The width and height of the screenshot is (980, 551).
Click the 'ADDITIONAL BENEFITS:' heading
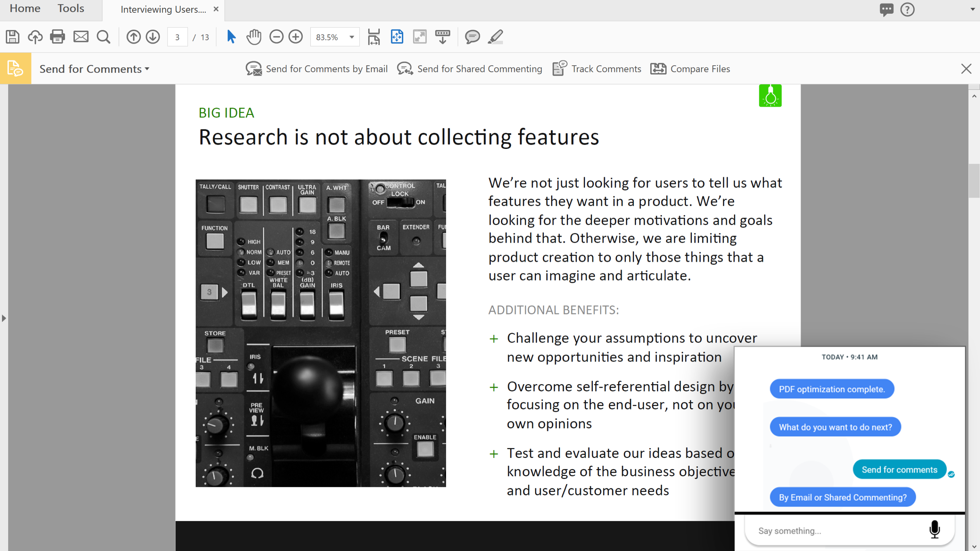[x=554, y=310]
